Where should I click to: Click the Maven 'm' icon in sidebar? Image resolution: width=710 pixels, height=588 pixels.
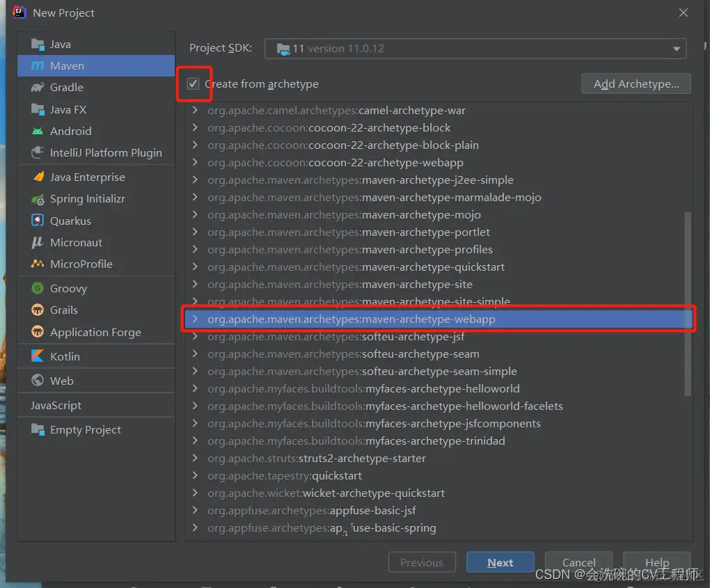tap(38, 66)
